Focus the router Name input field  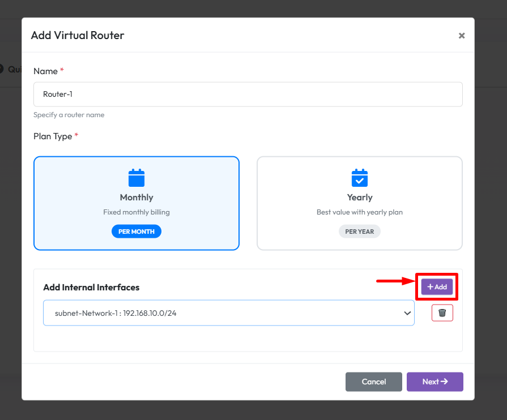[x=248, y=95]
